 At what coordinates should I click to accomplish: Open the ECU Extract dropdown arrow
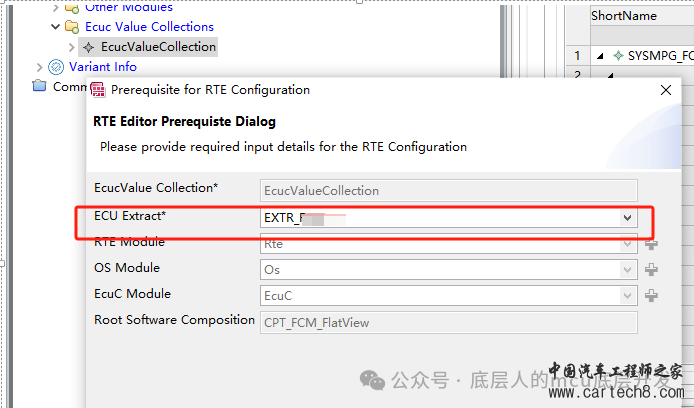(627, 218)
